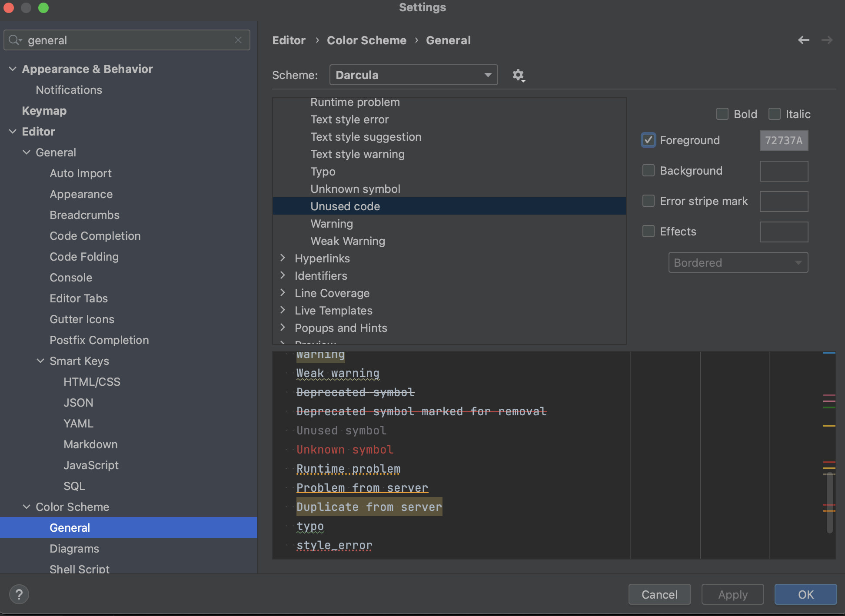Click the Color Scheme breadcrumb link
This screenshot has width=845, height=616.
click(x=366, y=40)
